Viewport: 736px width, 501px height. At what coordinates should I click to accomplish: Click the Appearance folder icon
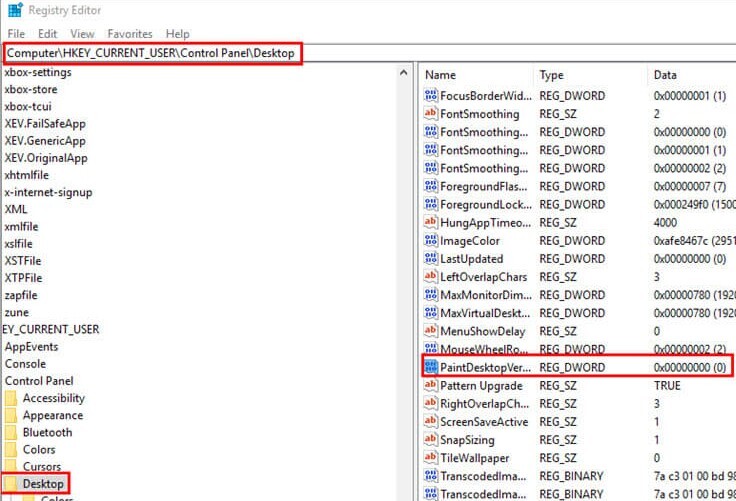[x=11, y=415]
